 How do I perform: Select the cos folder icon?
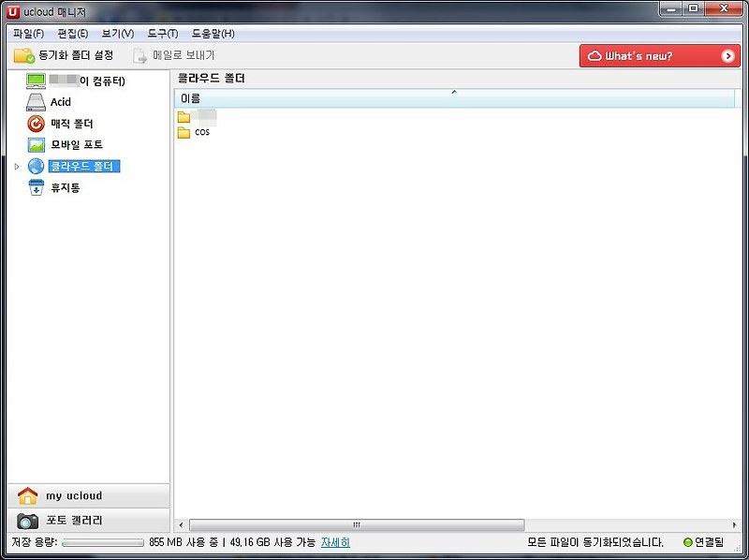click(184, 132)
